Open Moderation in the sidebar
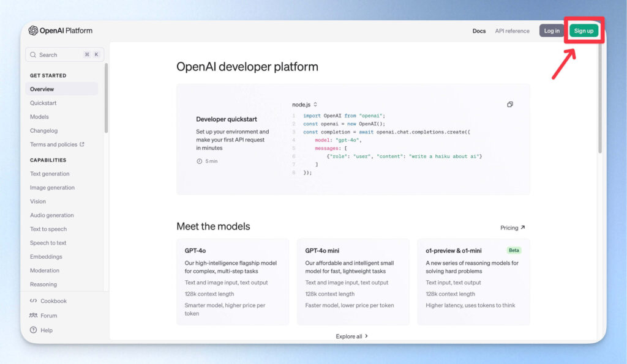The width and height of the screenshot is (627, 364). point(44,270)
